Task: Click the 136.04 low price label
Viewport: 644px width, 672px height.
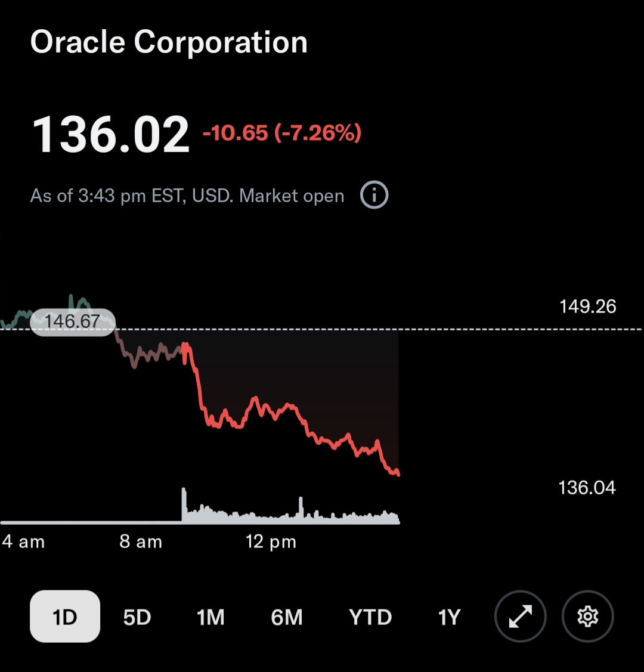Action: click(587, 488)
